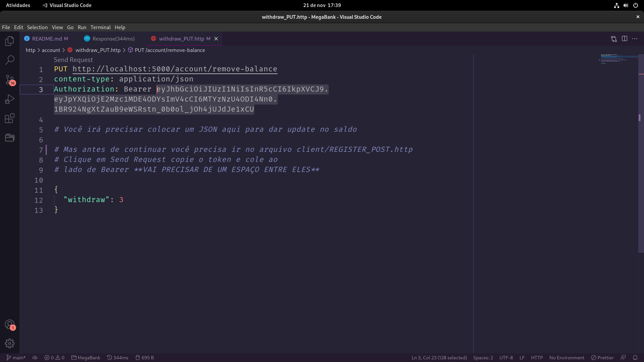Open the Project Manager folder icon

pos(10,138)
